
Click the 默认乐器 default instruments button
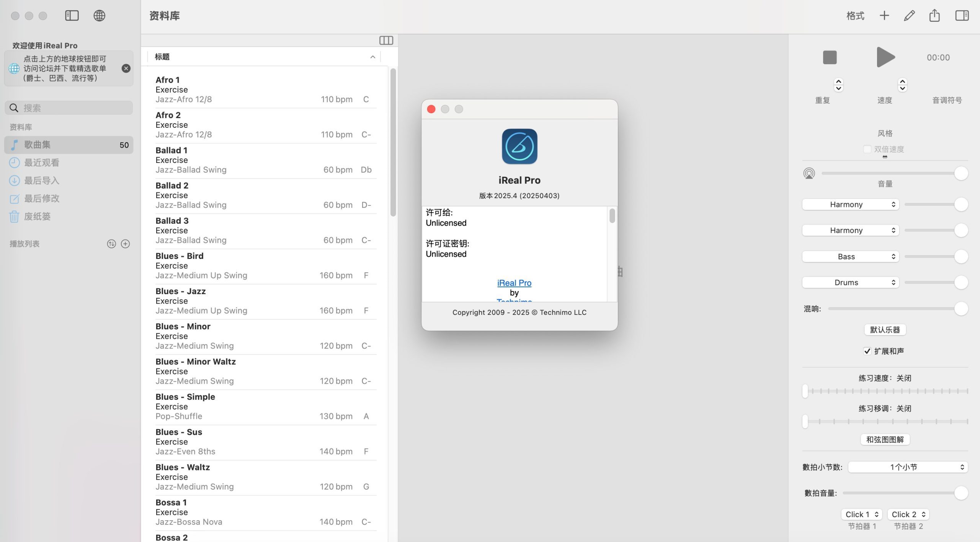pos(885,330)
